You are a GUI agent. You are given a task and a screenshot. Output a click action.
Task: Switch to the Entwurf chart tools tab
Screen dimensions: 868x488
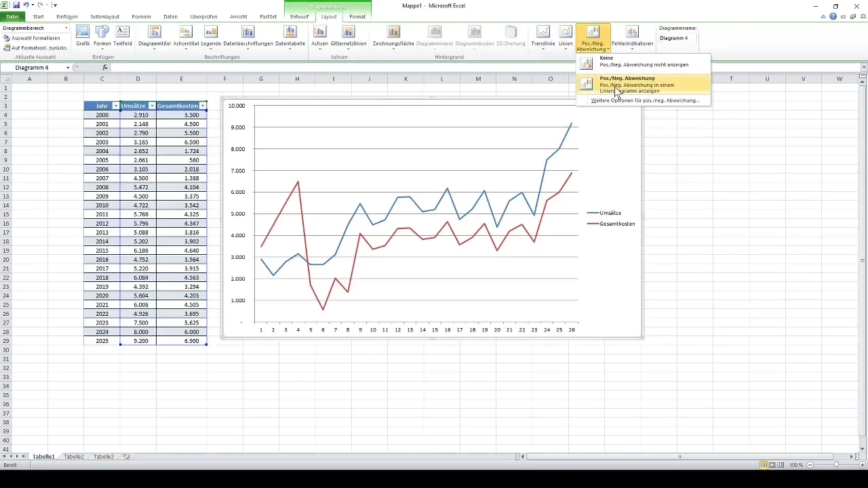click(x=299, y=16)
